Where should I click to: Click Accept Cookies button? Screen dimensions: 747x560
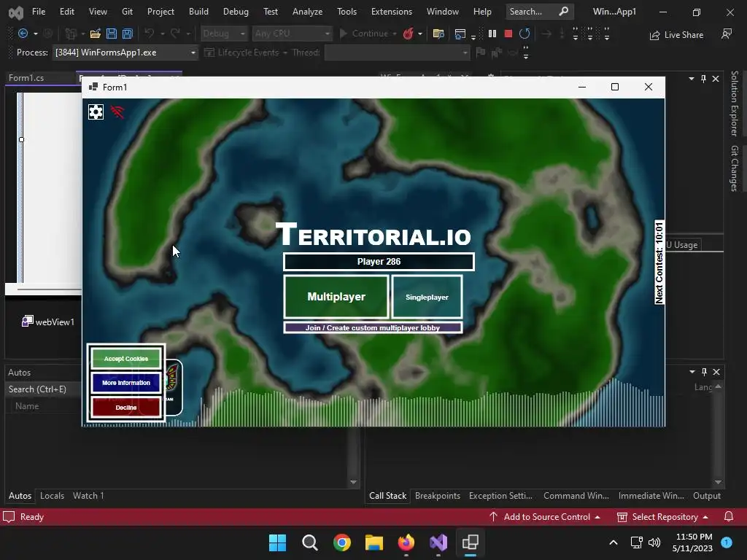[125, 359]
